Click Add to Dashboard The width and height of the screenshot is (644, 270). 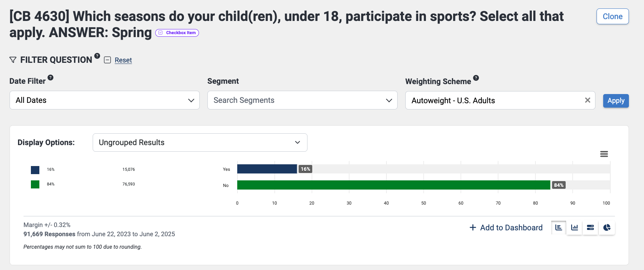pos(506,228)
